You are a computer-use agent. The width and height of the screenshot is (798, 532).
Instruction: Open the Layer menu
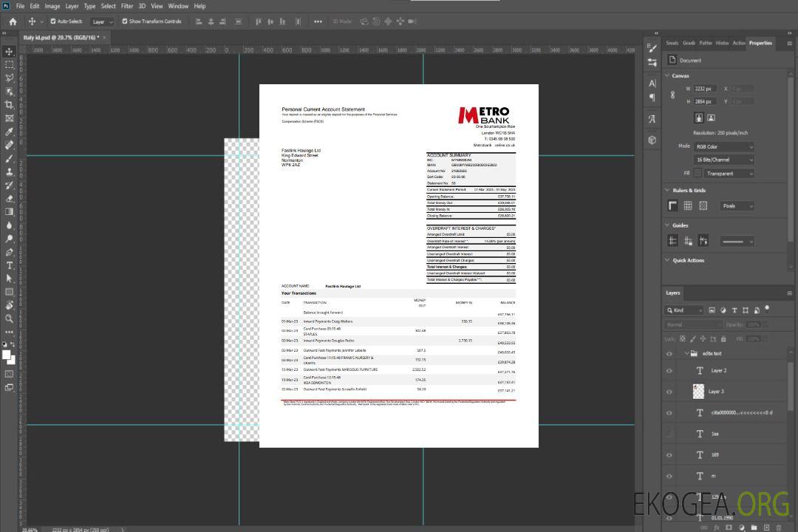point(72,6)
